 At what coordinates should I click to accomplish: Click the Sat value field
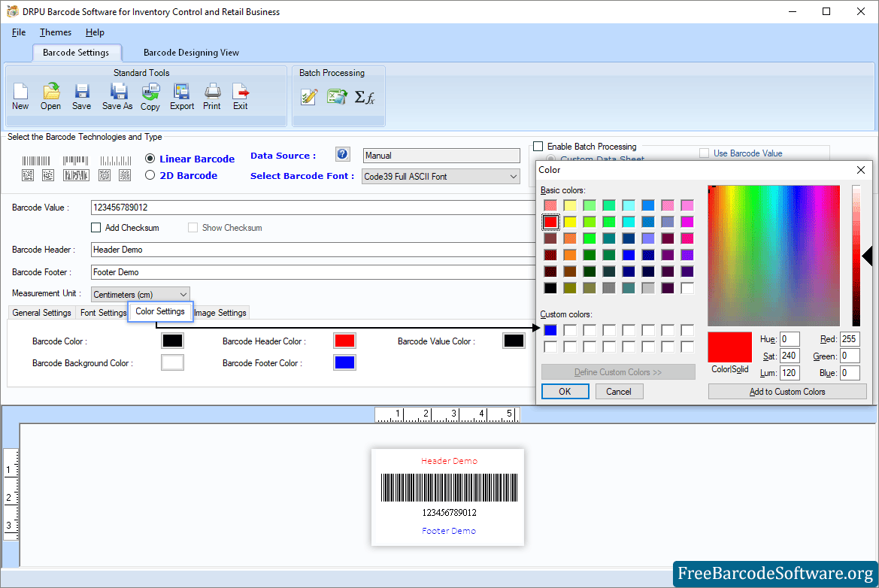790,356
